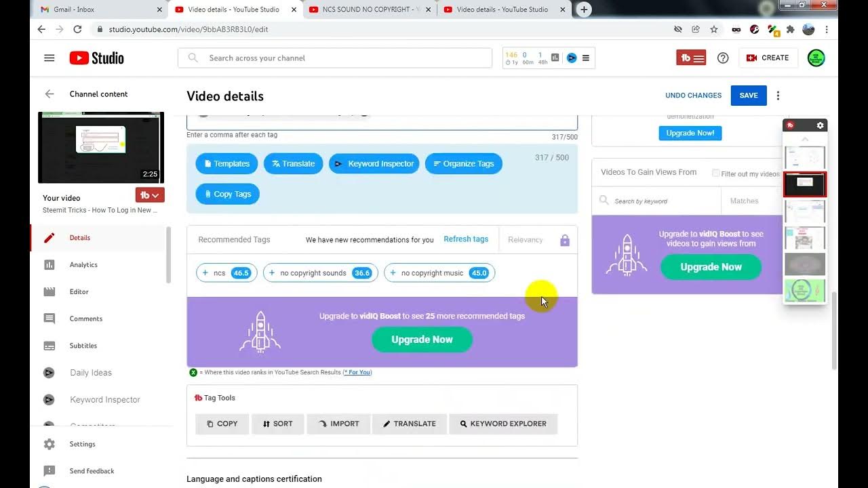Click the up chevron in thumbnail panel
This screenshot has width=868, height=488.
click(x=805, y=140)
